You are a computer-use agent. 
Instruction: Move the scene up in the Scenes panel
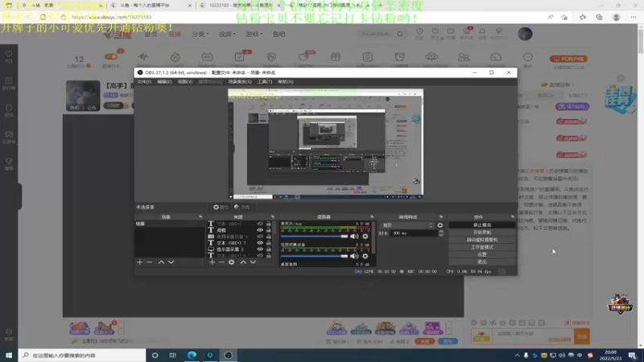[162, 262]
